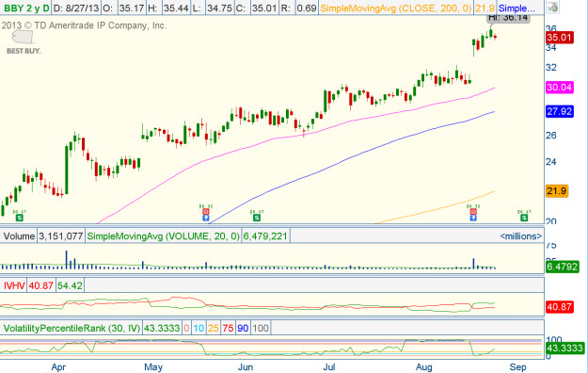Select SimpleMovingAvg (CLOSE, 200, 0) study label
Image resolution: width=588 pixels, height=373 pixels.
[x=396, y=8]
